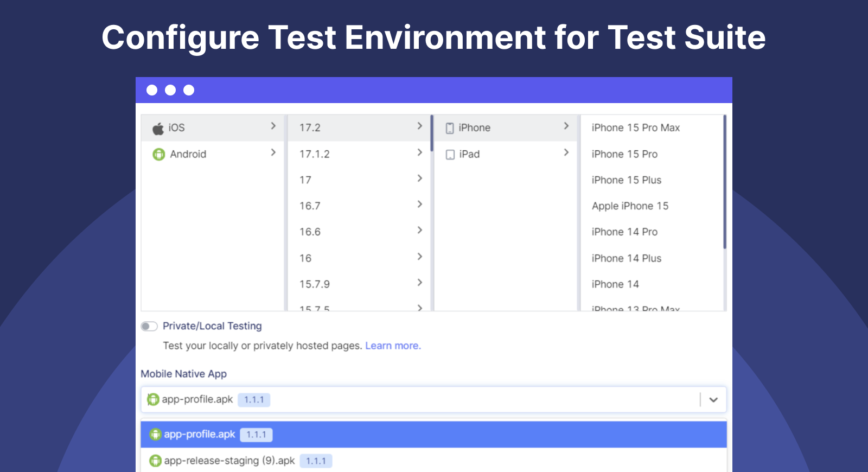Expand the Android row chevron
This screenshot has width=868, height=472.
(x=273, y=152)
